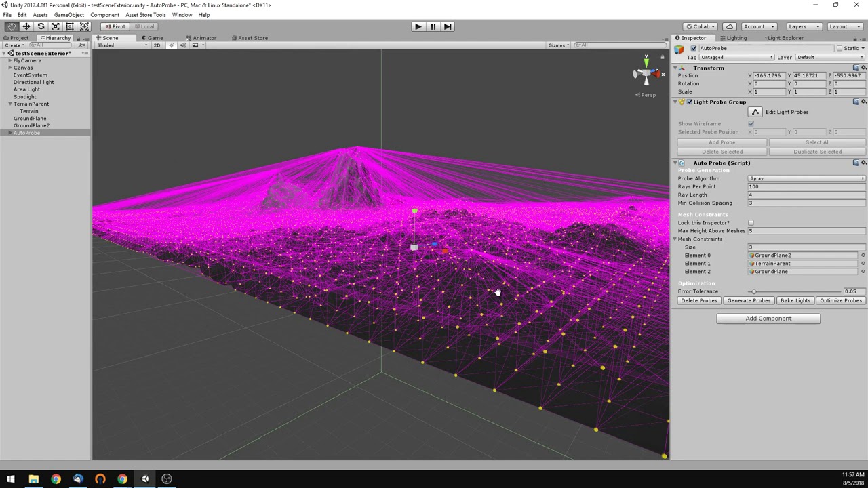Toggle Pivot handle position
868x488 pixels.
[x=115, y=26]
